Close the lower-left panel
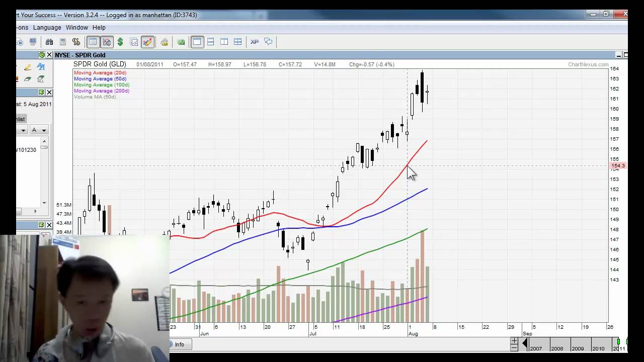The width and height of the screenshot is (644, 362). (x=49, y=225)
